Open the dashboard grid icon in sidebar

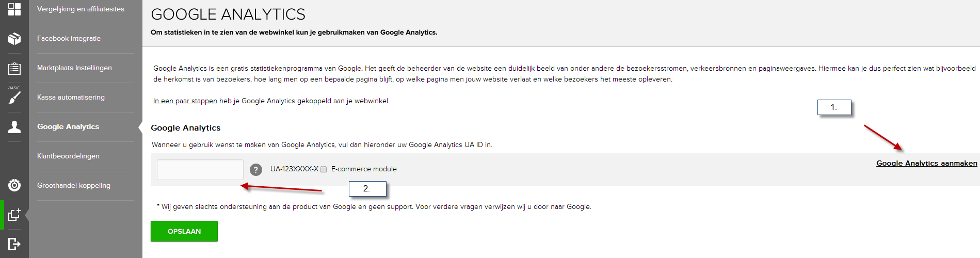[x=14, y=9]
